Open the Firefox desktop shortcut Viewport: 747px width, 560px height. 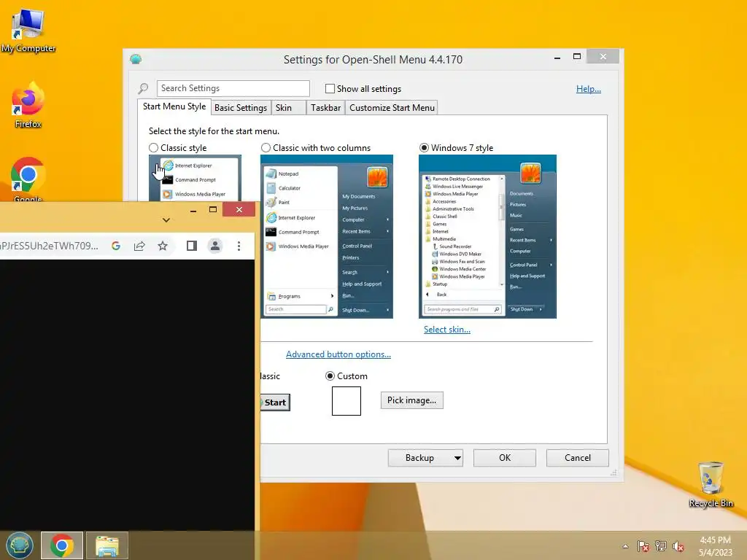[x=28, y=106]
